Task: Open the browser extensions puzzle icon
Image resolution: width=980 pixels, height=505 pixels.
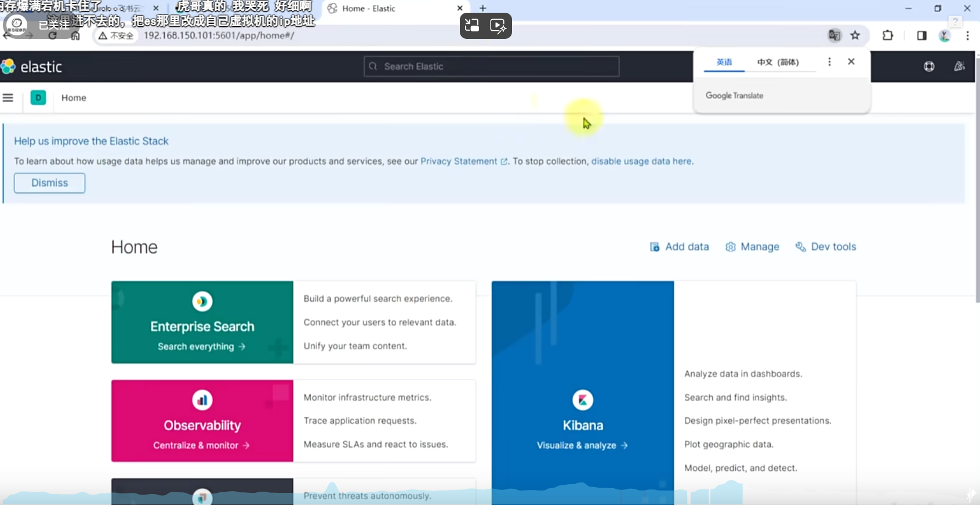Action: click(x=888, y=35)
